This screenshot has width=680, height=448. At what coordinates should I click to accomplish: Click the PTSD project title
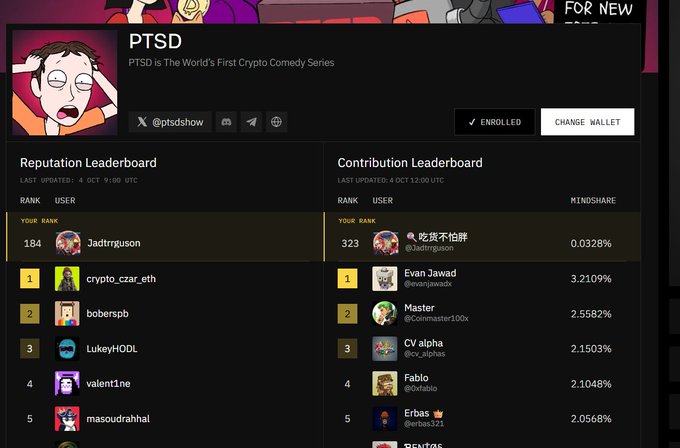[155, 42]
